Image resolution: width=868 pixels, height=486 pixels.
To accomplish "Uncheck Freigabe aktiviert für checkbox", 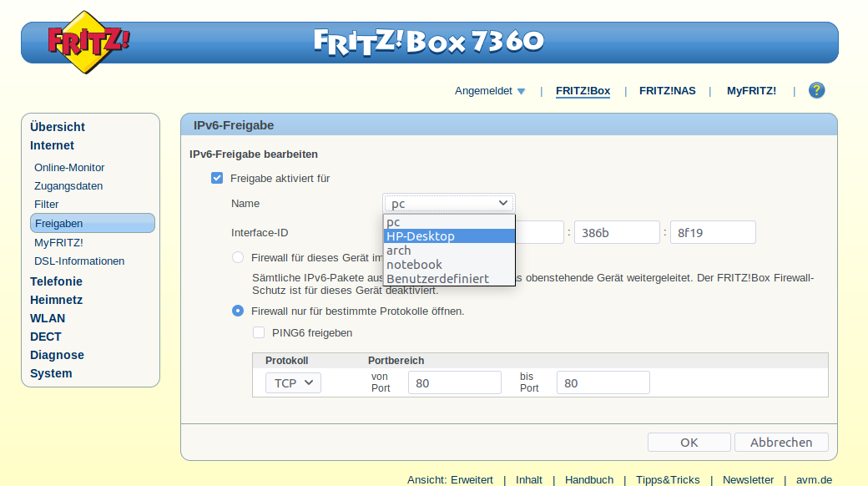I will tap(217, 178).
